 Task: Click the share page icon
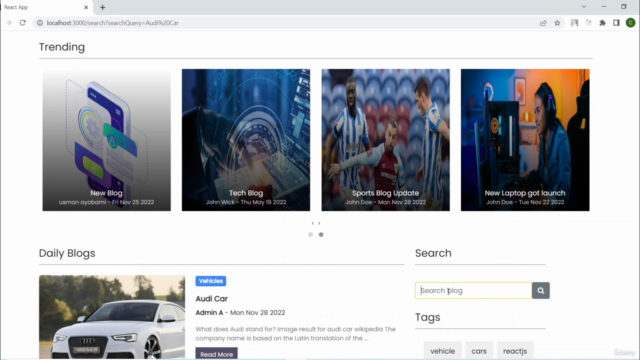point(543,23)
